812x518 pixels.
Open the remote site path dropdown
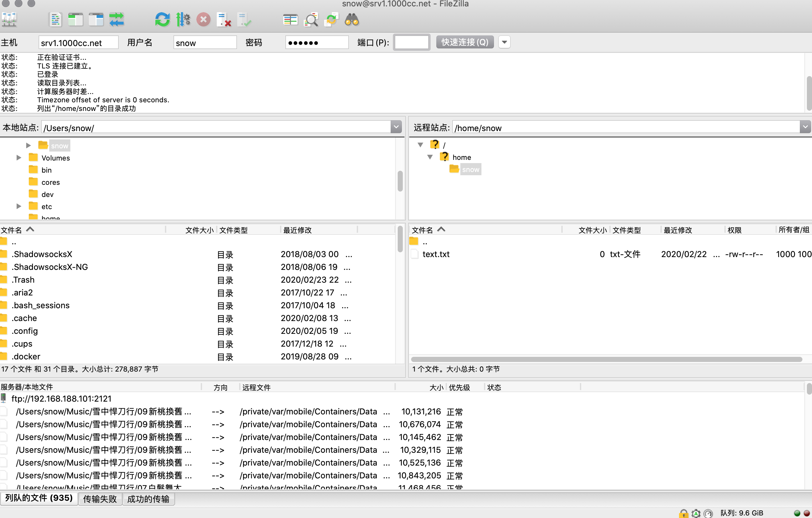805,127
